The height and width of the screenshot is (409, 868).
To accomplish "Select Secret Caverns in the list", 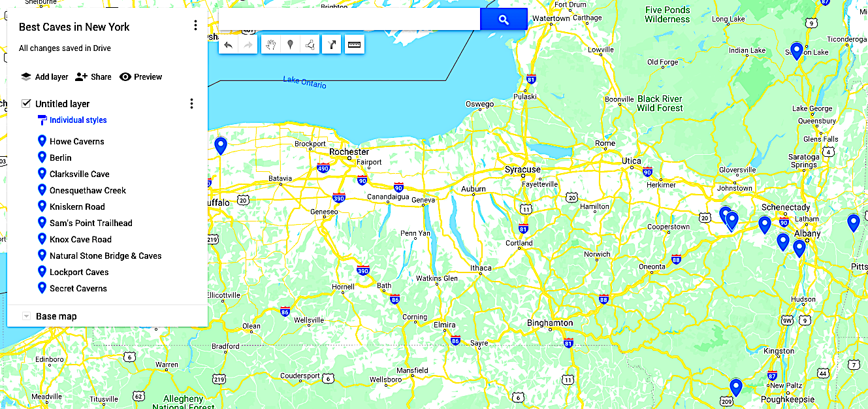I will pos(78,288).
